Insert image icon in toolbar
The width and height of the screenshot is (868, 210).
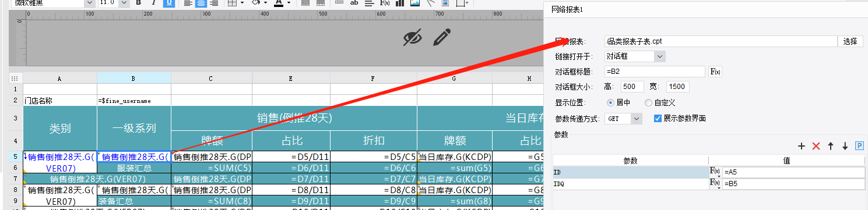point(415,3)
